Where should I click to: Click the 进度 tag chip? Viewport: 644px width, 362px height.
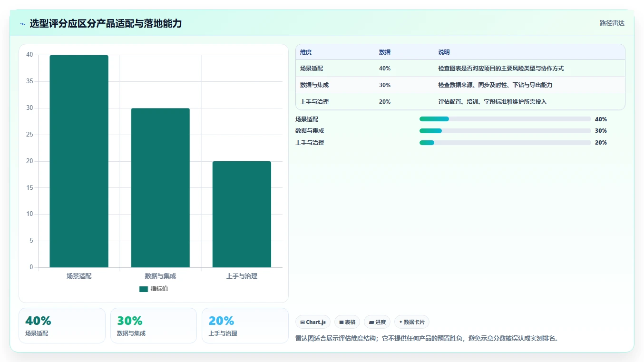click(x=377, y=322)
